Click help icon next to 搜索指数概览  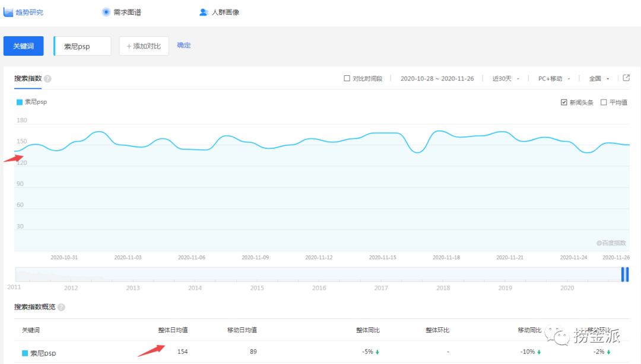click(61, 307)
